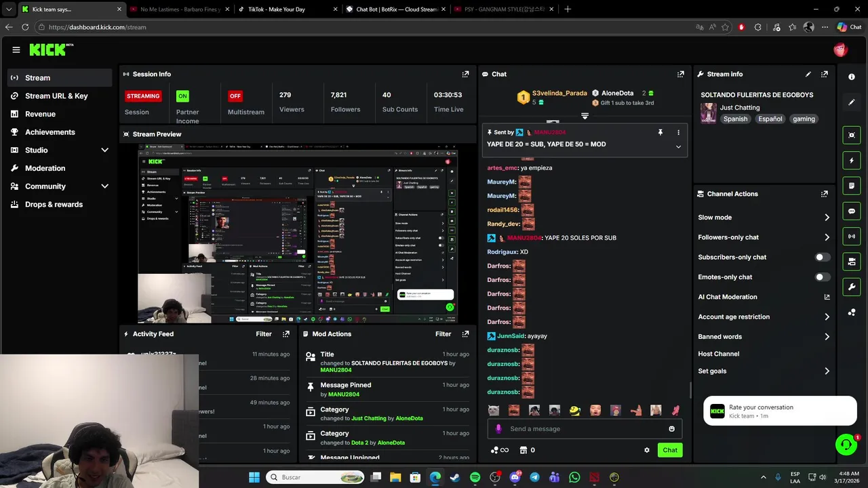The image size is (868, 488).
Task: Click the Windows Start button
Action: click(254, 477)
